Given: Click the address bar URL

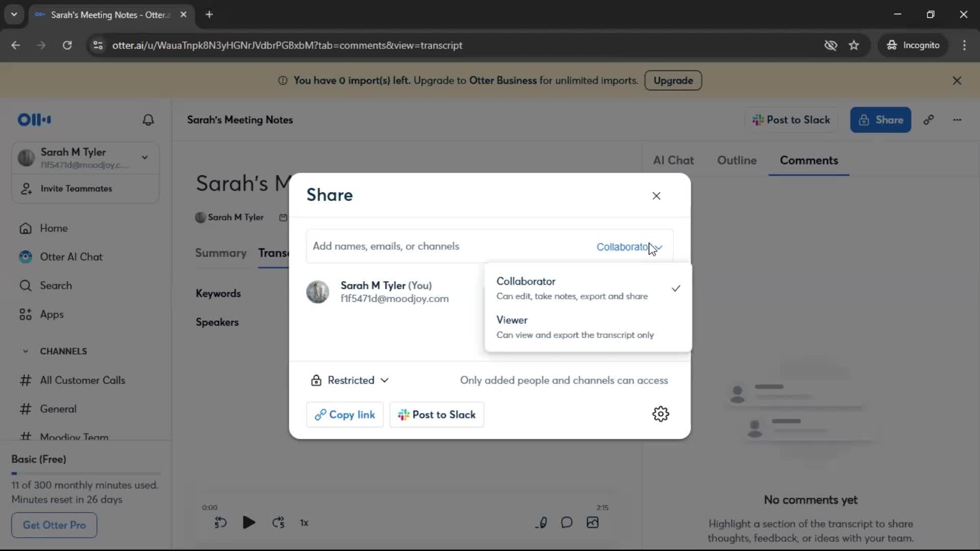Looking at the screenshot, I should click(287, 45).
